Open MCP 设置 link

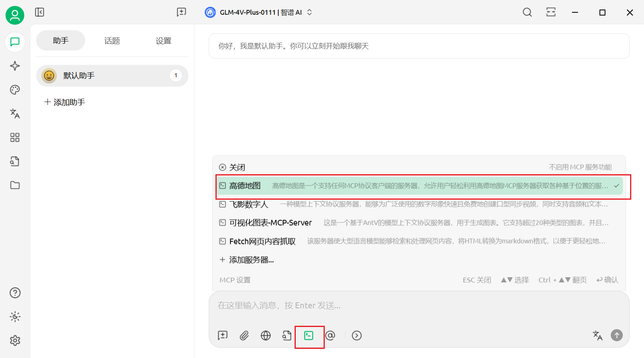point(235,280)
